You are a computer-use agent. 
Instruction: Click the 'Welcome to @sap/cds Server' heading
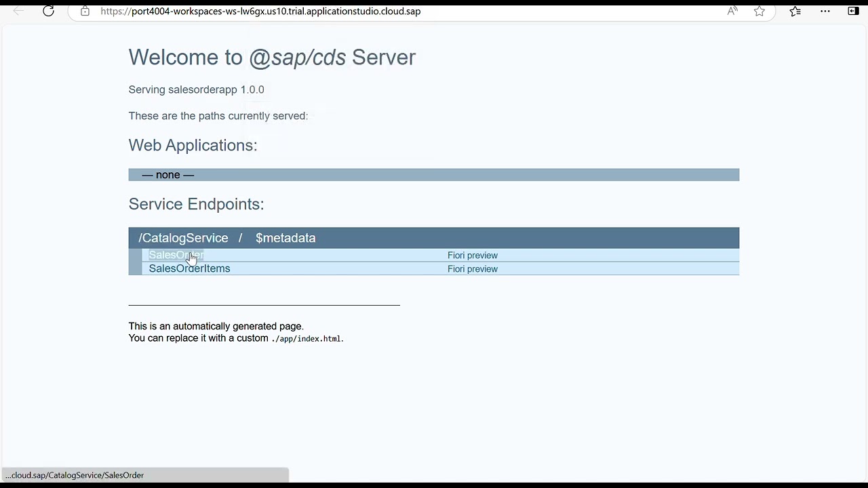[x=272, y=58]
